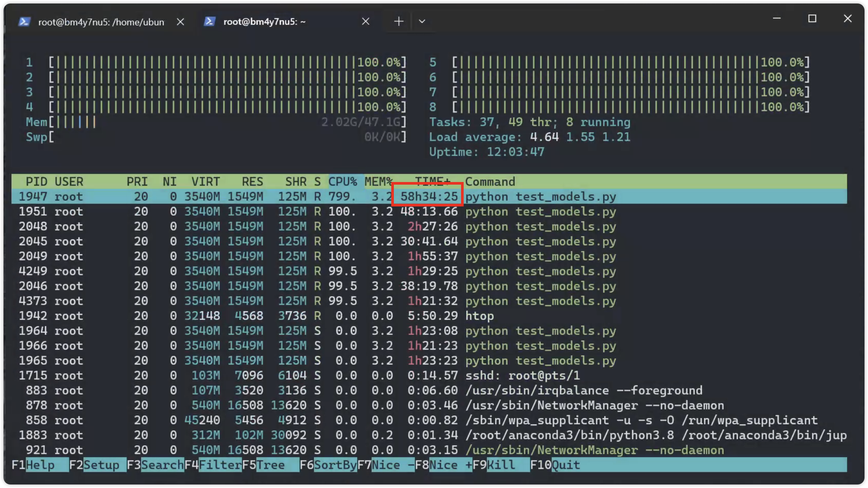This screenshot has width=868, height=488.
Task: Click F9 Kill in htop footer
Action: click(x=501, y=465)
